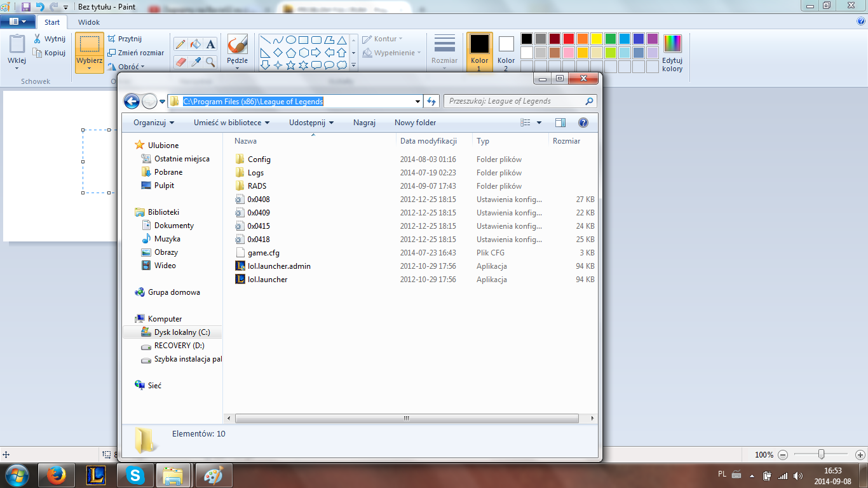The height and width of the screenshot is (488, 868).
Task: Select the Five-point star shape
Action: (290, 65)
